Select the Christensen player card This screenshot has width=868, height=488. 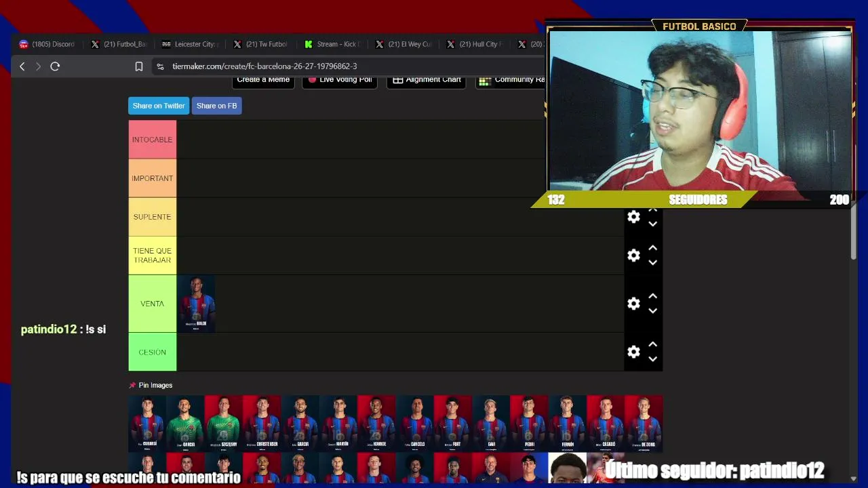[x=262, y=424]
